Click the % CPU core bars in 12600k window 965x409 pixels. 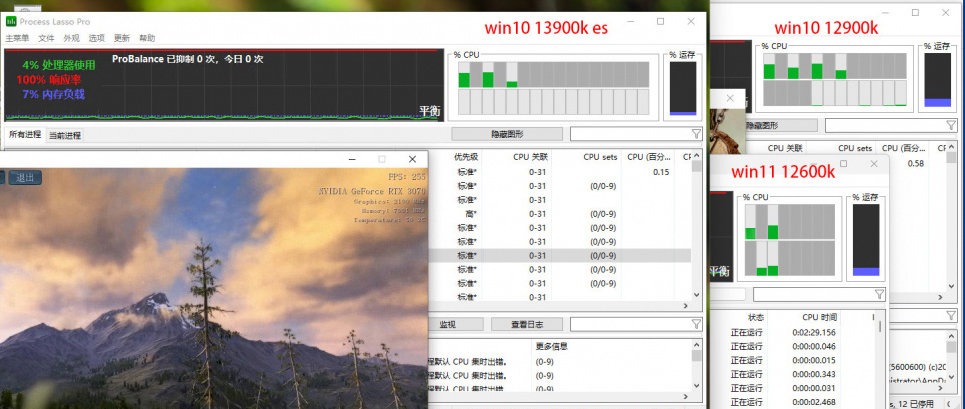790,240
